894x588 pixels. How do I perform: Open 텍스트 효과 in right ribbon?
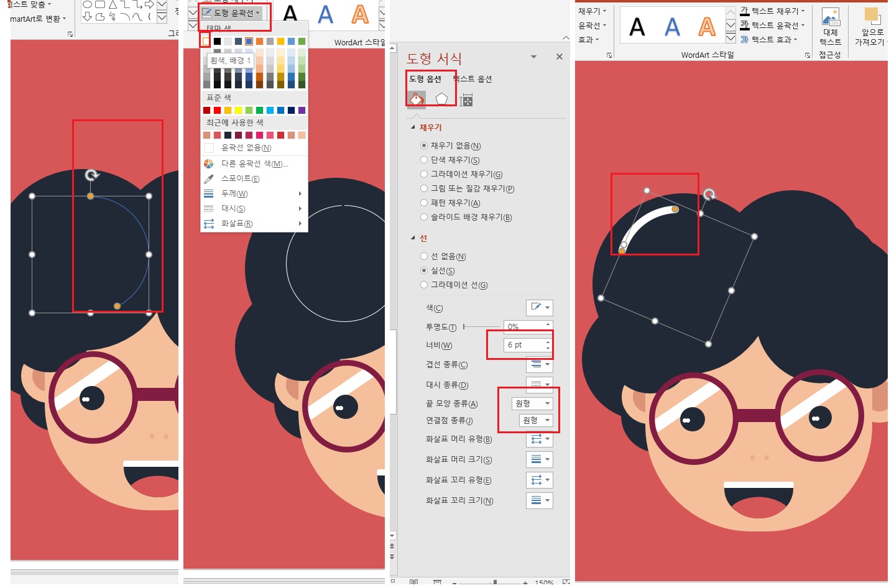[768, 39]
